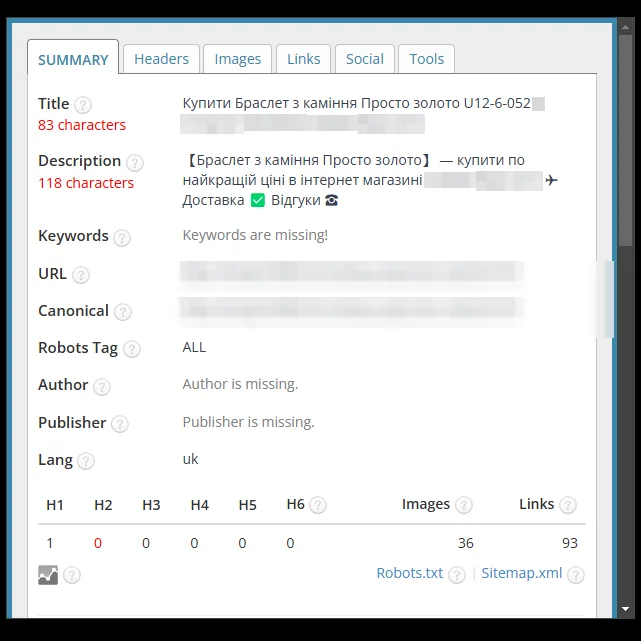Click the help icon next to Description

134,163
